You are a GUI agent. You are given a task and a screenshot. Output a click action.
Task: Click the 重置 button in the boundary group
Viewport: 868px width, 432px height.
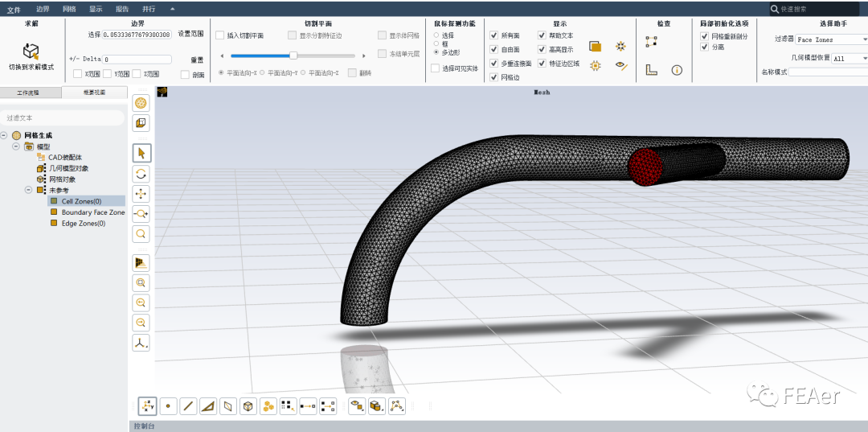pyautogui.click(x=197, y=60)
